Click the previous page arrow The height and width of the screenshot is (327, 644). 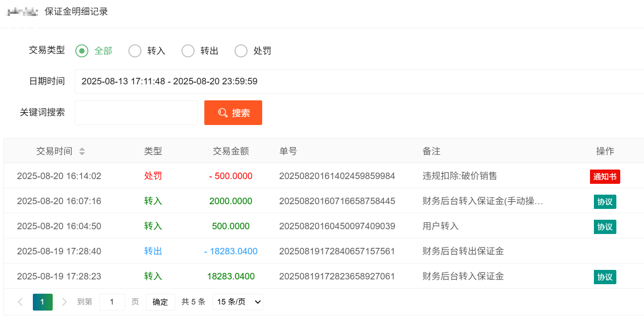(20, 302)
